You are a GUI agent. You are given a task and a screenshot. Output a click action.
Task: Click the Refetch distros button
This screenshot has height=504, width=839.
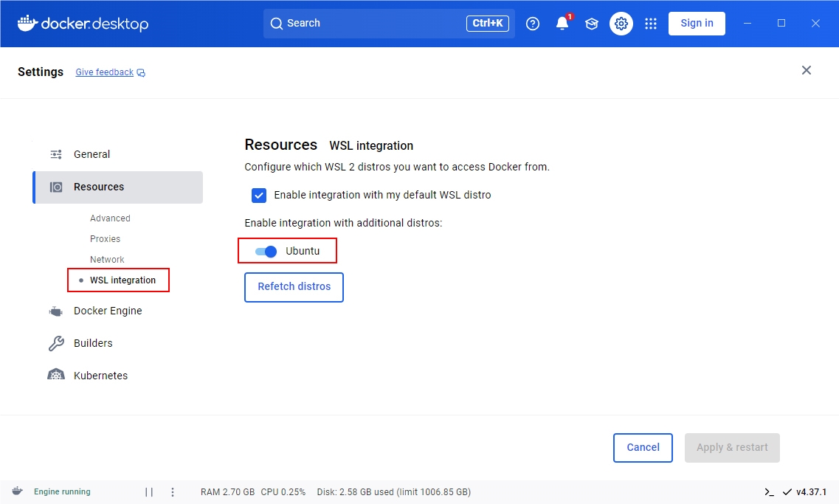(294, 287)
